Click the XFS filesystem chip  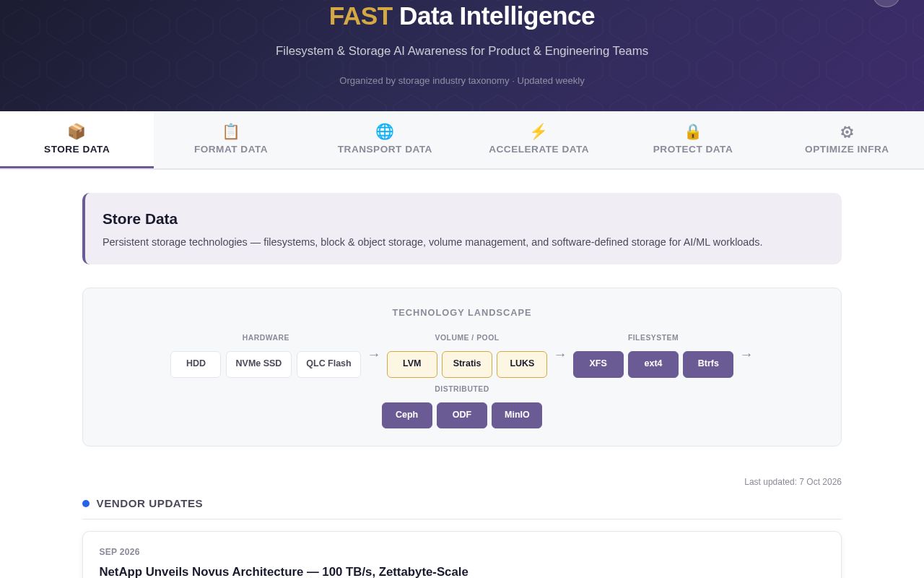598,364
